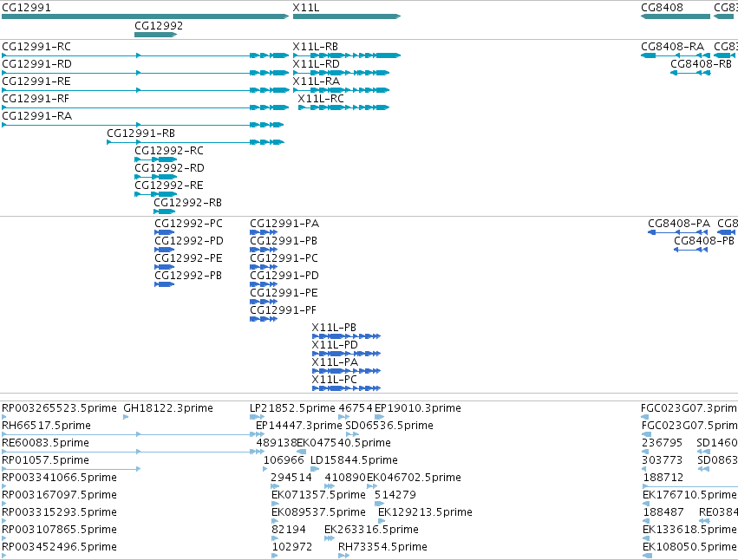738x560 pixels.
Task: Select transcript CG12991-RA
Action: pos(36,116)
